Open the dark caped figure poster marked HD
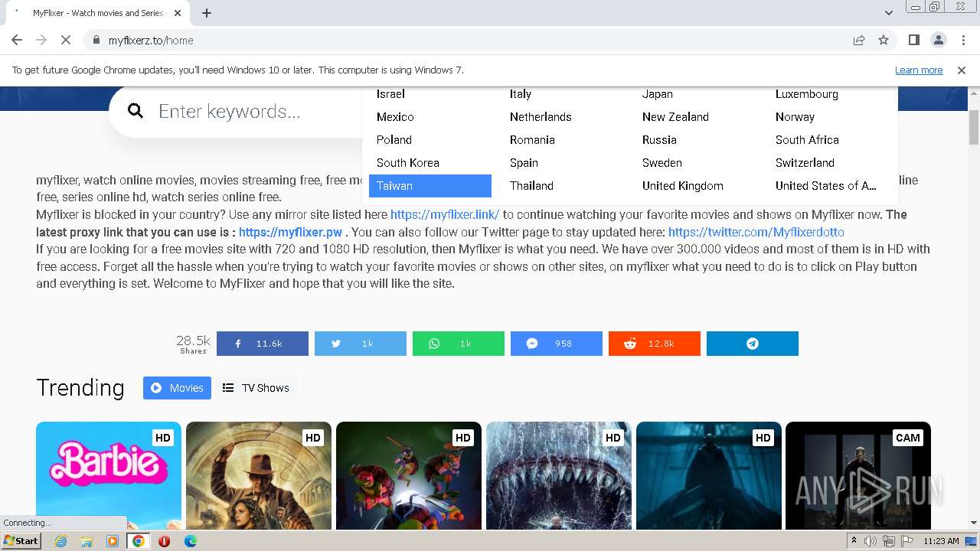This screenshot has width=980, height=551. pyautogui.click(x=709, y=475)
